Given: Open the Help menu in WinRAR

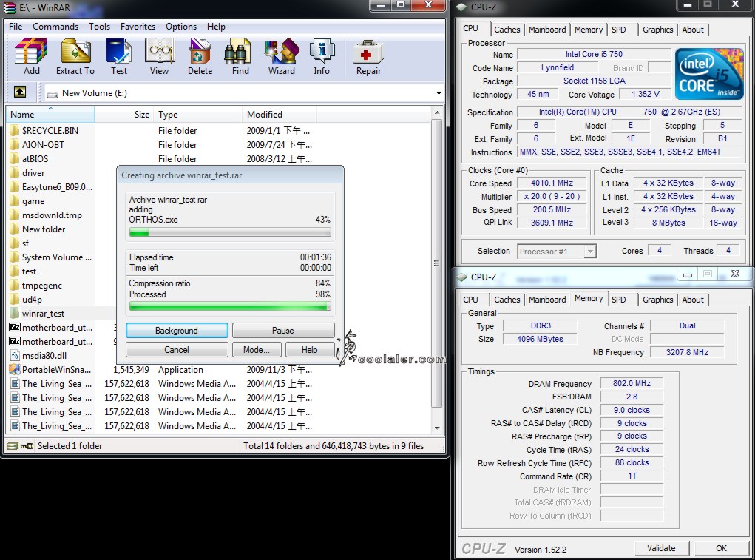Looking at the screenshot, I should point(216,27).
